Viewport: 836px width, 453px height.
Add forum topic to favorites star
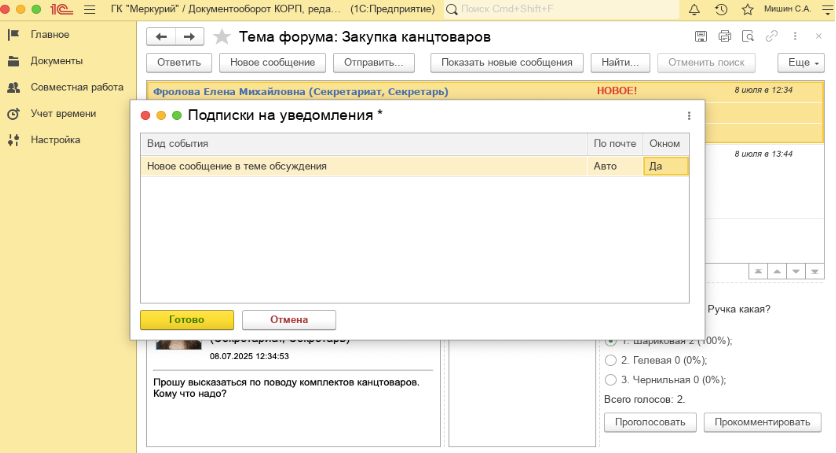click(x=221, y=37)
